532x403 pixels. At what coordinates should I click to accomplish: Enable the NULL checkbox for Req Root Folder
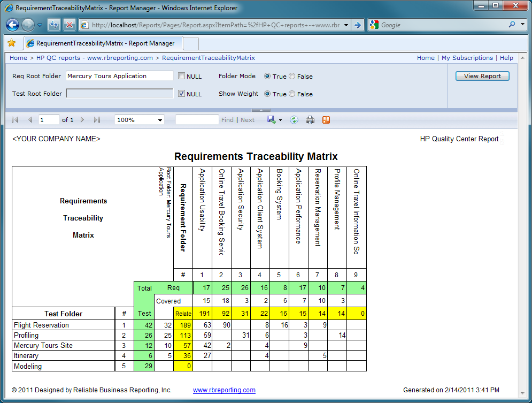[x=180, y=76]
